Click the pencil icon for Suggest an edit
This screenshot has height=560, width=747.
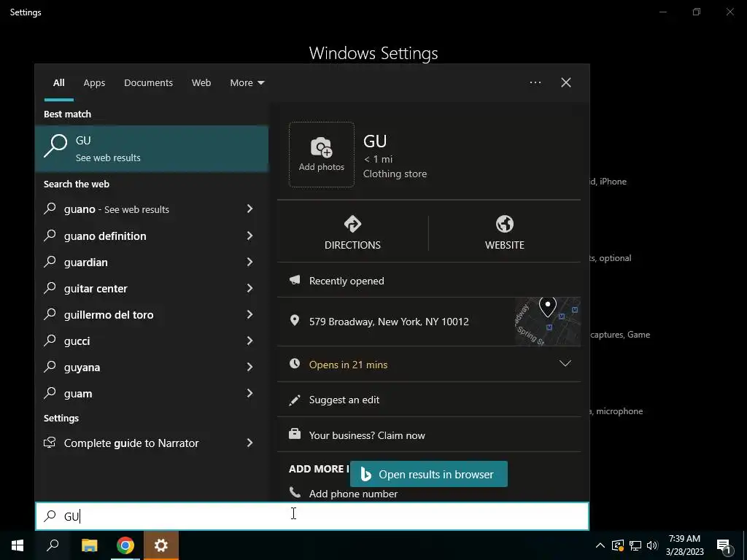(295, 400)
